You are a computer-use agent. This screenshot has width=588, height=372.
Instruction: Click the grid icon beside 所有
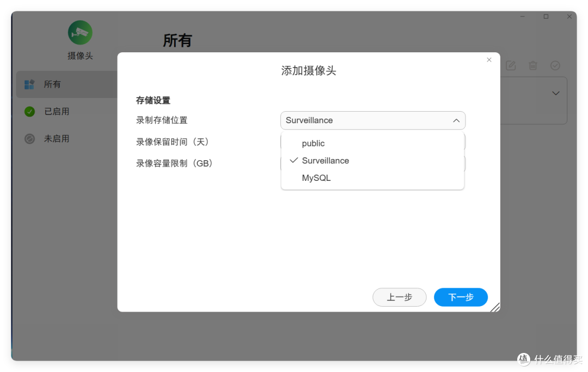[x=29, y=84]
